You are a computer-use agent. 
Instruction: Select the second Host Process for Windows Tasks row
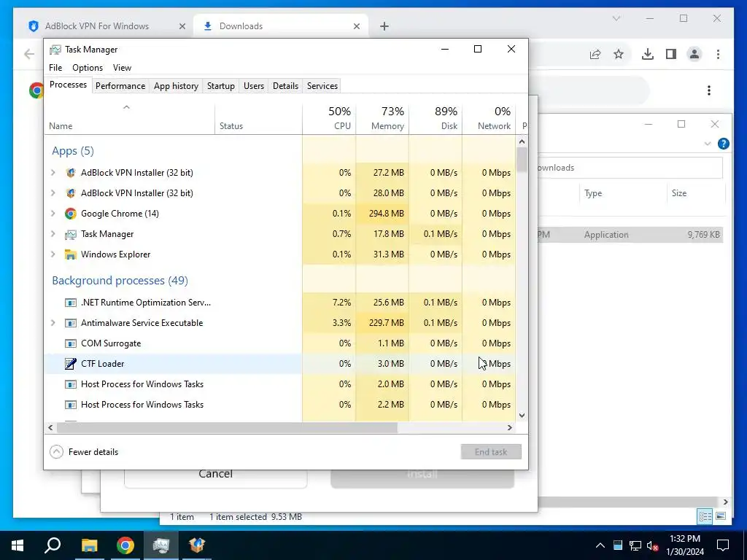point(280,405)
